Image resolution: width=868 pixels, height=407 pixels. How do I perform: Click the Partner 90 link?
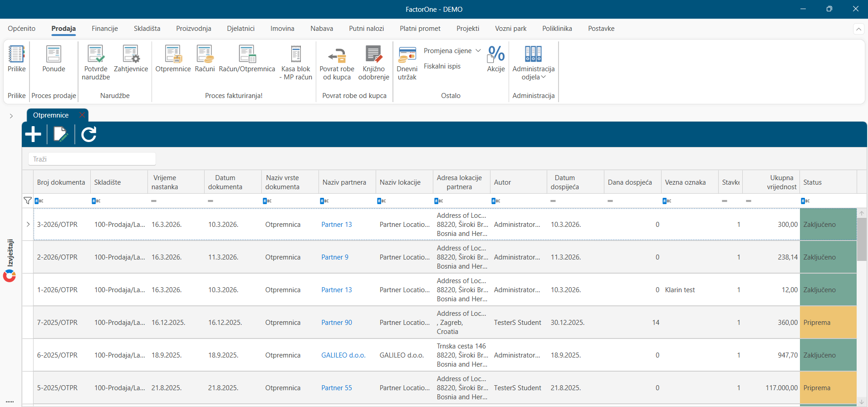[x=337, y=323]
